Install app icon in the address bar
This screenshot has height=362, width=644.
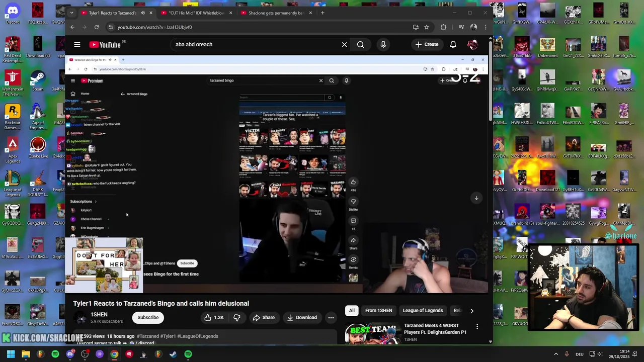tap(416, 27)
